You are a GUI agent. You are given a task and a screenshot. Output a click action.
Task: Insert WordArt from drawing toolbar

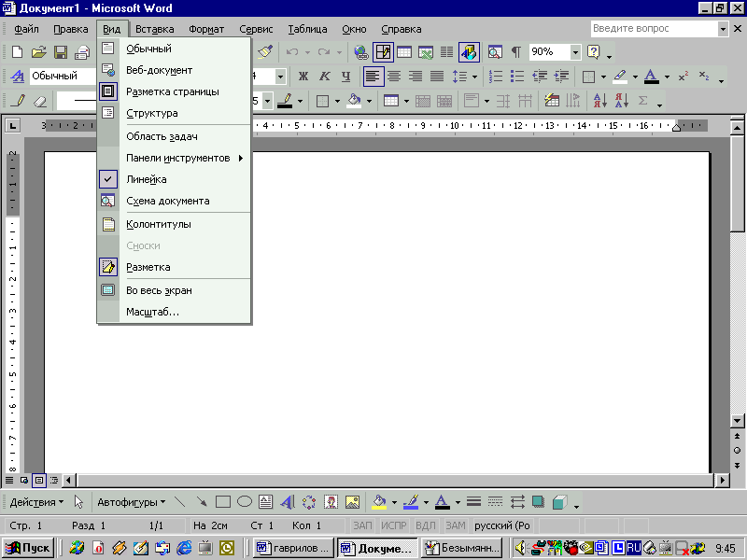tap(288, 502)
